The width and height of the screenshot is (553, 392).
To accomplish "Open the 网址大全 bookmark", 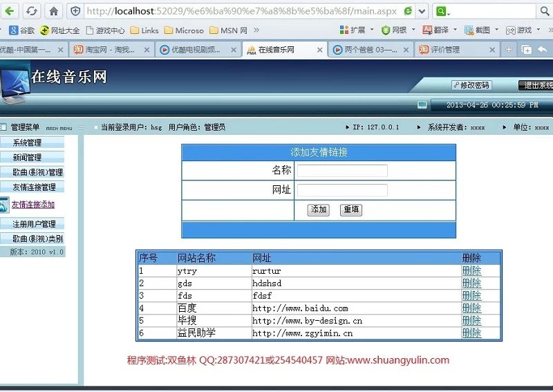I will pyautogui.click(x=60, y=30).
